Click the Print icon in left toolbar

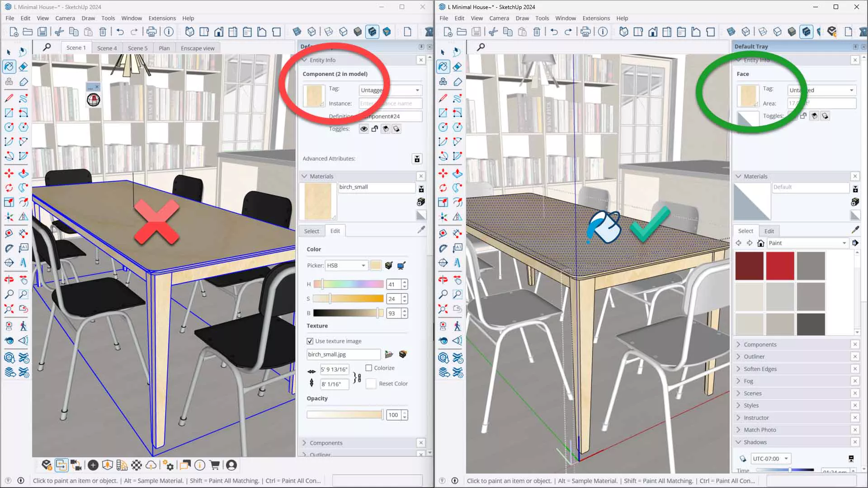tap(151, 32)
